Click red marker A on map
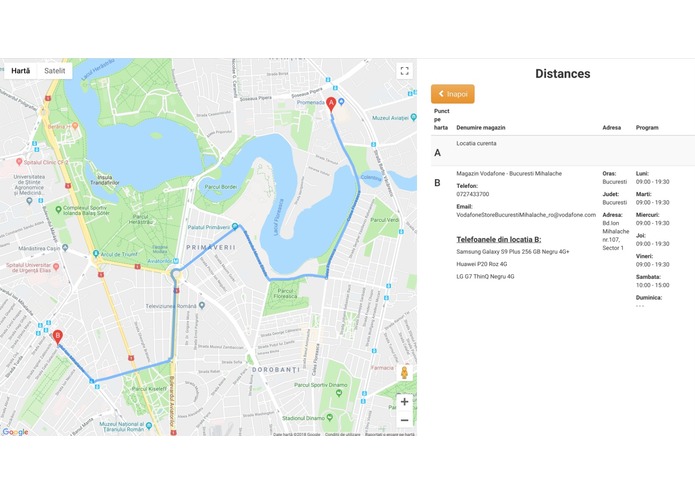695x494 pixels. (x=331, y=105)
